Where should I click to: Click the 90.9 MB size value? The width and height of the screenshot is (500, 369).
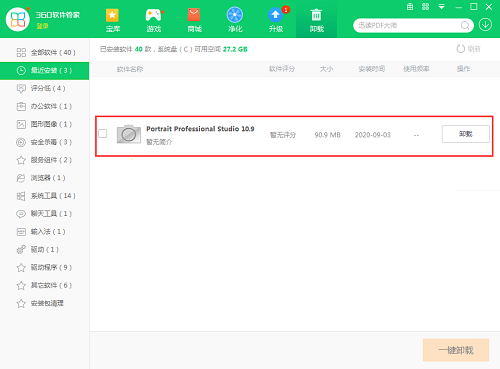tap(327, 135)
